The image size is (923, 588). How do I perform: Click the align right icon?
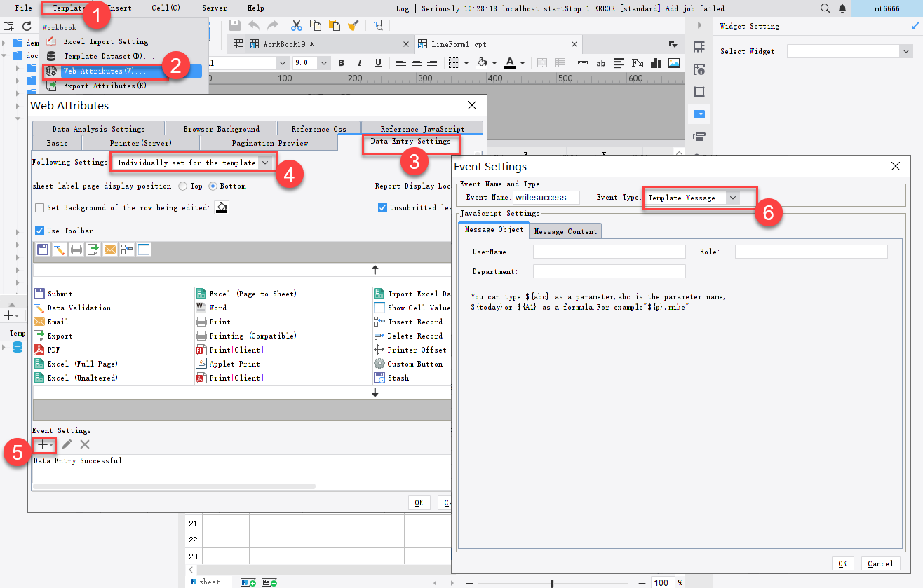click(x=432, y=63)
